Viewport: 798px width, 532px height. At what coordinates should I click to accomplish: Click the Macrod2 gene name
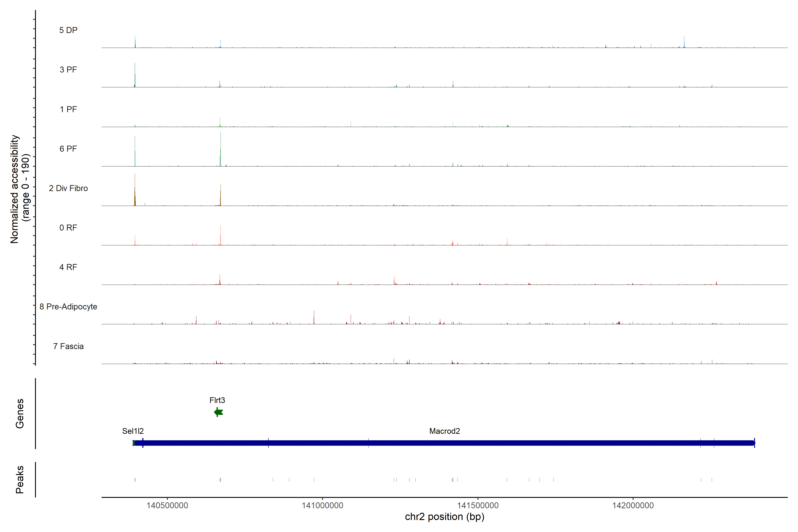(444, 431)
